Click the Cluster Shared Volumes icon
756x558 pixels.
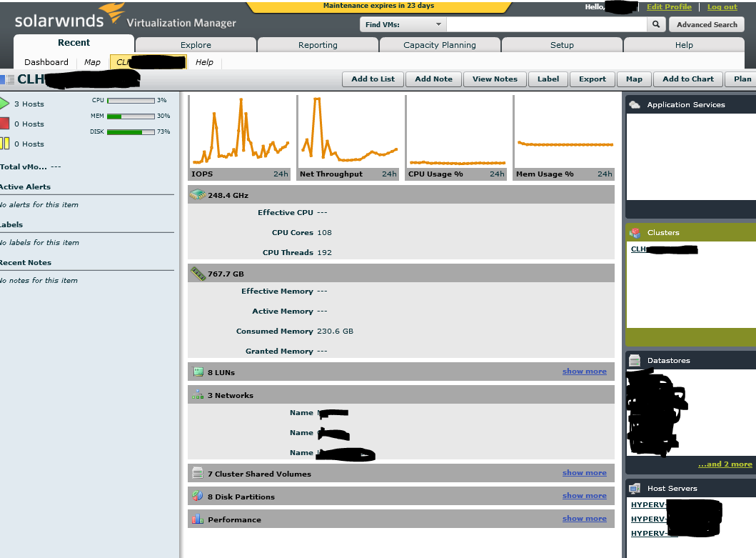point(198,473)
